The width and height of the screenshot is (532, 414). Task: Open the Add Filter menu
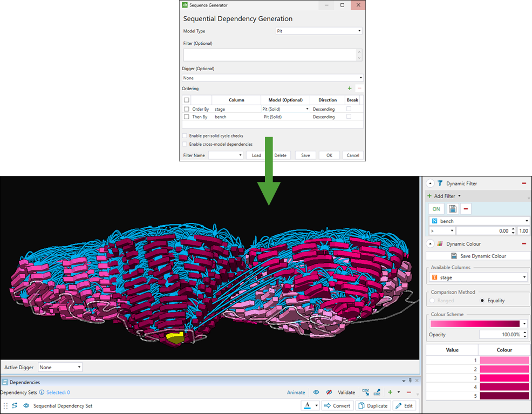click(444, 196)
